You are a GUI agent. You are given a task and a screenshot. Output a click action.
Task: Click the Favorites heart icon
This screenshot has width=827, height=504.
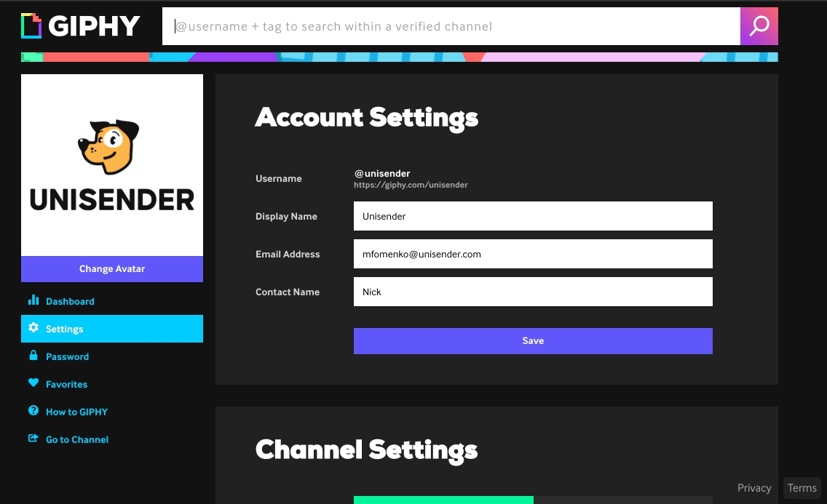tap(33, 383)
